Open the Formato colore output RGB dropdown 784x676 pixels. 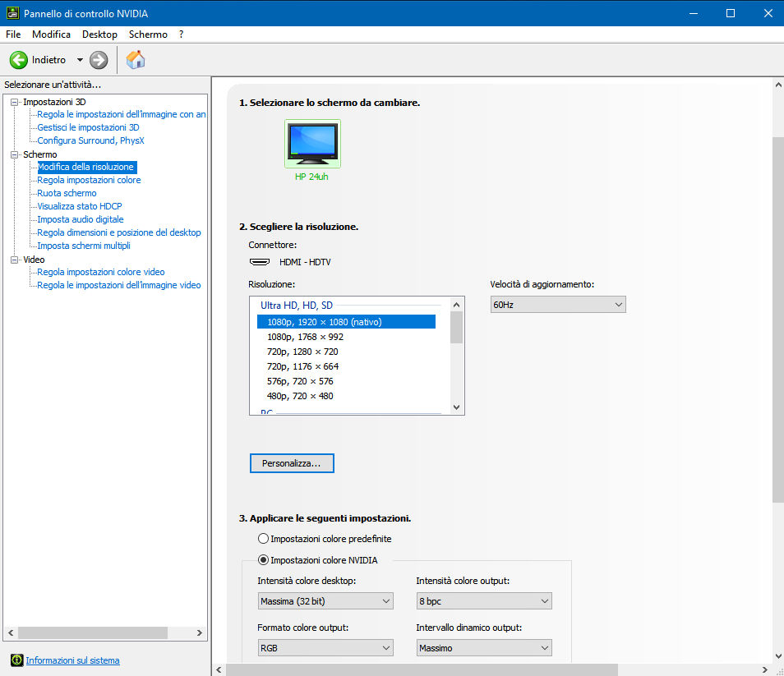pos(325,648)
